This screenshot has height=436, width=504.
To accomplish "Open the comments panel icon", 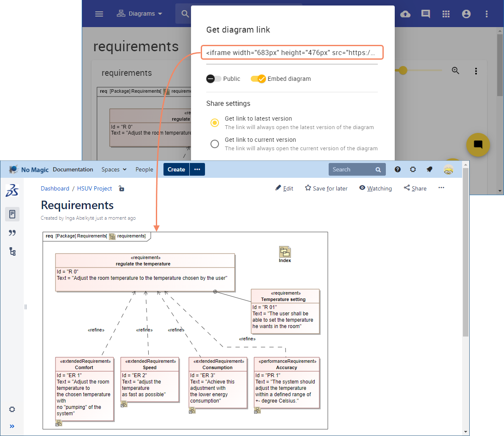I will click(x=426, y=14).
